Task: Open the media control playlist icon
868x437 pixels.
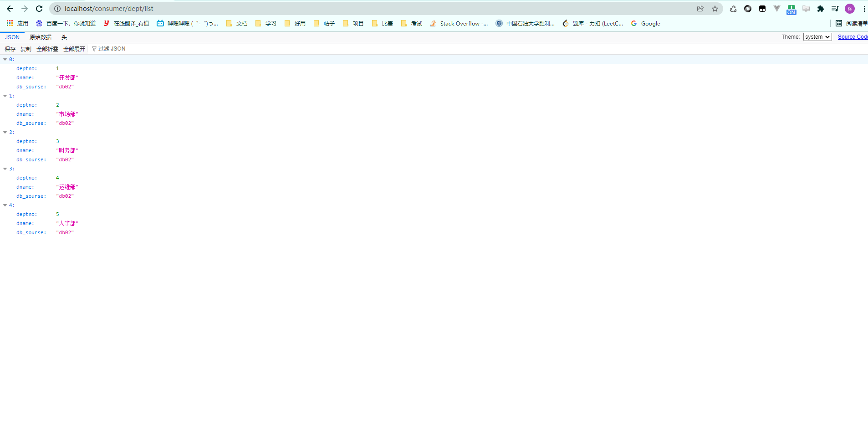Action: tap(835, 9)
